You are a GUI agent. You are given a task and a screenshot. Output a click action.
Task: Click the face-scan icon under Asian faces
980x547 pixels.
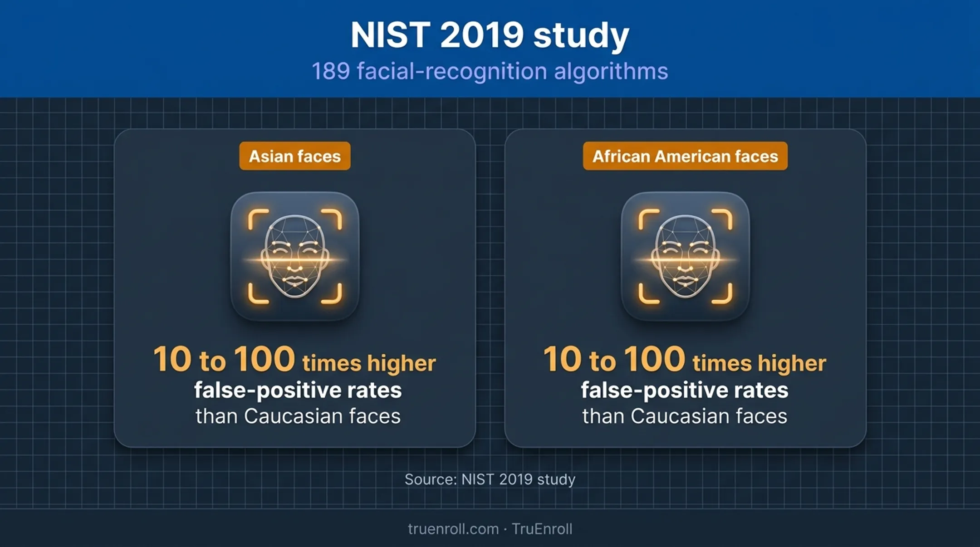pos(295,256)
